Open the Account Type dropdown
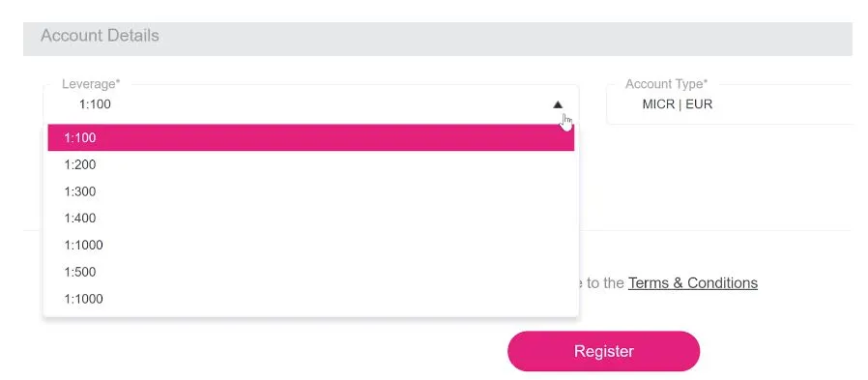Screen dimensions: 868x380 737,104
